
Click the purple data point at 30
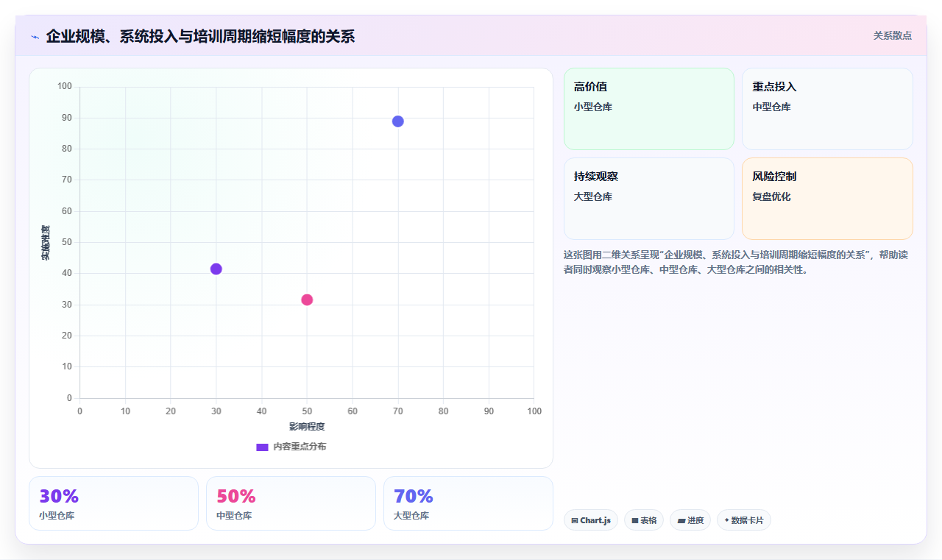click(216, 269)
